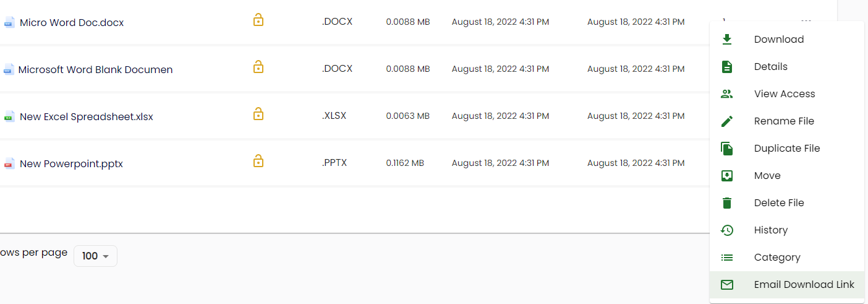Screen dimensions: 868x304
Task: Toggle the lock on New Powerpoint.pptx
Action: click(x=258, y=162)
